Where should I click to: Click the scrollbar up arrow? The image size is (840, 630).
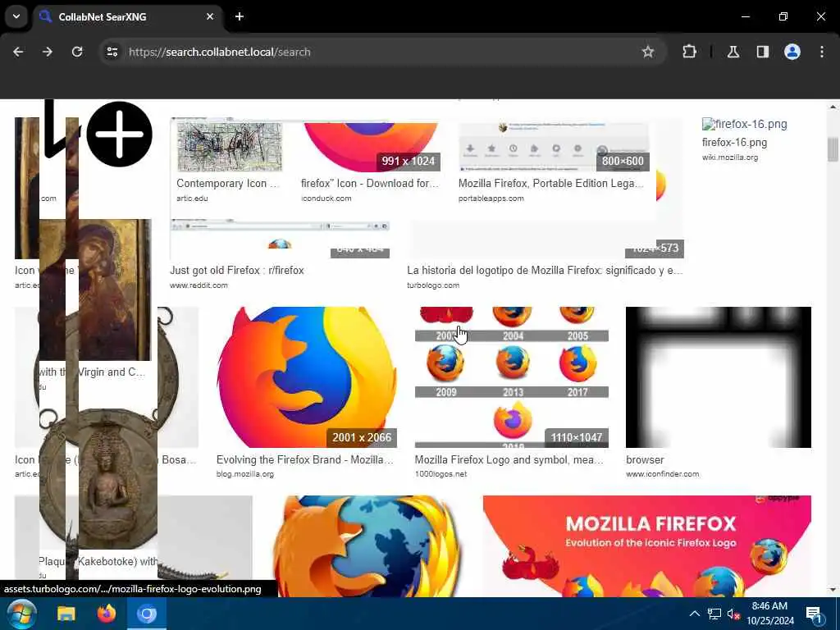[x=833, y=107]
